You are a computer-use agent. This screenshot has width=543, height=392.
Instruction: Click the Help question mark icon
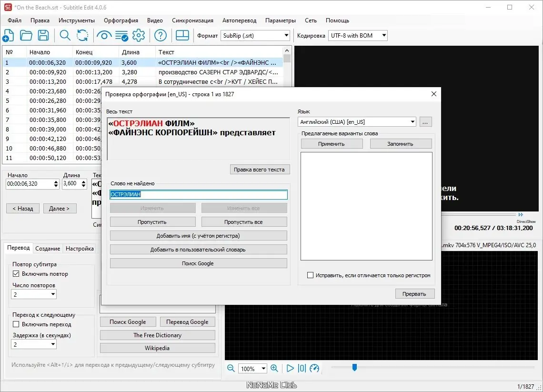(161, 35)
